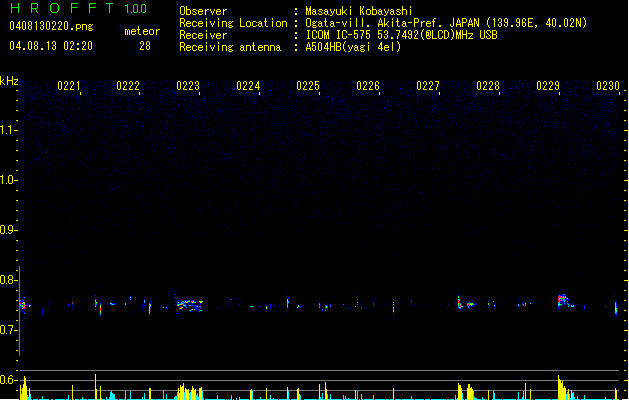Click the kHz axis unit label
629x400 pixels.
click(9, 81)
